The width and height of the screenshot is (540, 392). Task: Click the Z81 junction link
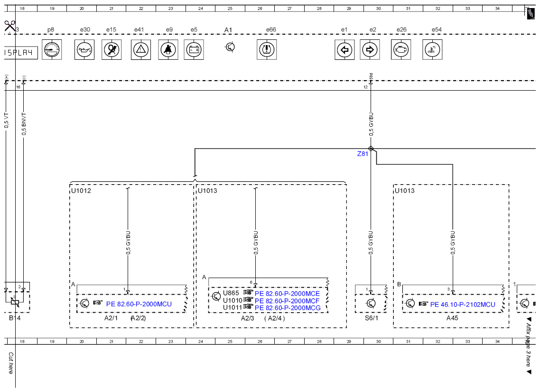363,154
